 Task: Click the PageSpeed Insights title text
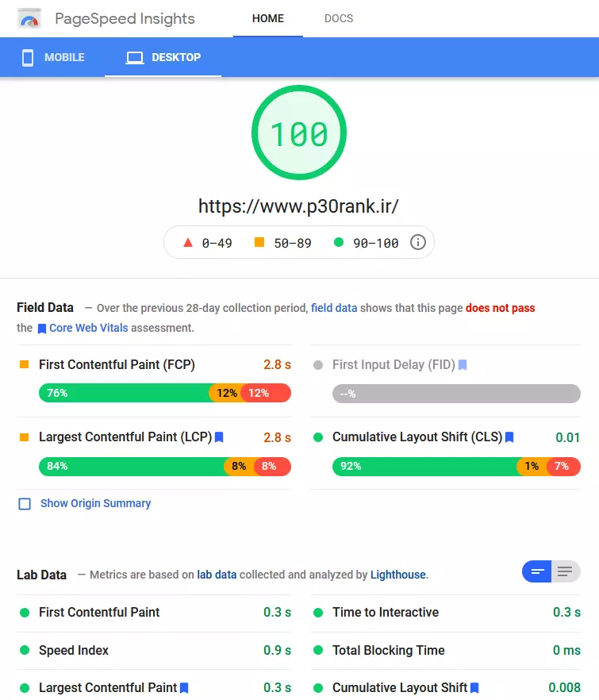(x=125, y=19)
